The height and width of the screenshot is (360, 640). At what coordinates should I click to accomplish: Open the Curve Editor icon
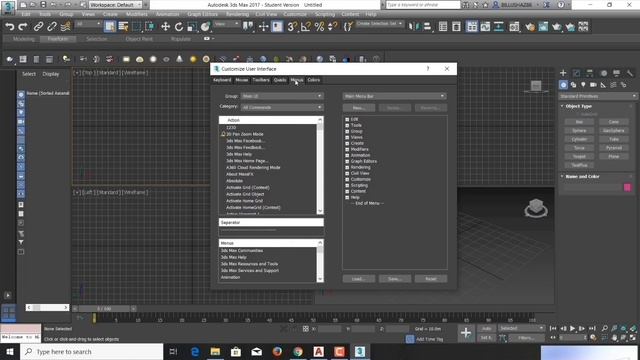(x=485, y=27)
